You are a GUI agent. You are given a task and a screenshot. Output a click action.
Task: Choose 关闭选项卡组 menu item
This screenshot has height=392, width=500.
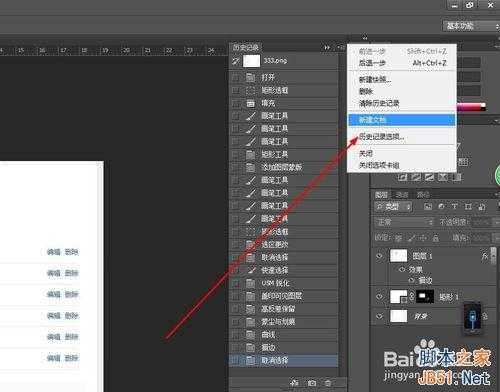point(402,165)
